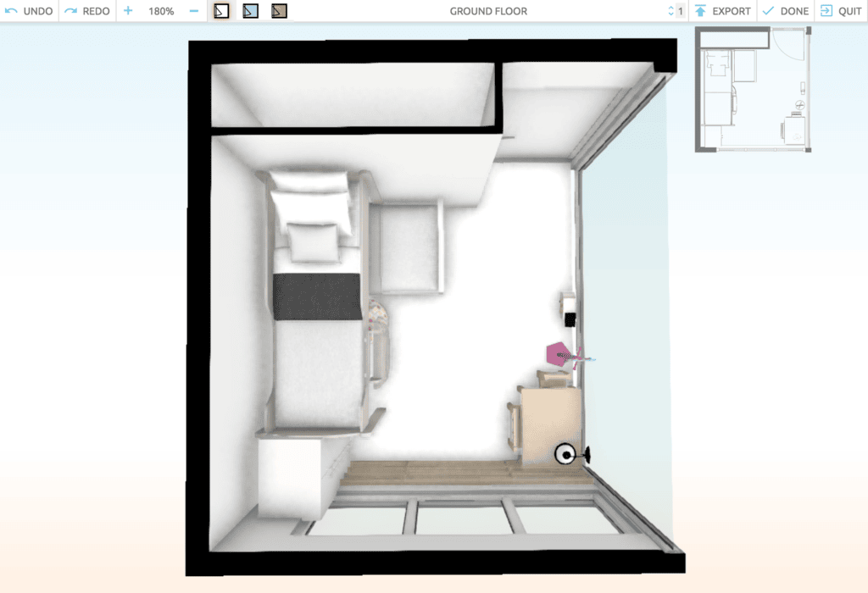Select the black-and-white floor fan
Screen dimensions: 868x593
565,455
